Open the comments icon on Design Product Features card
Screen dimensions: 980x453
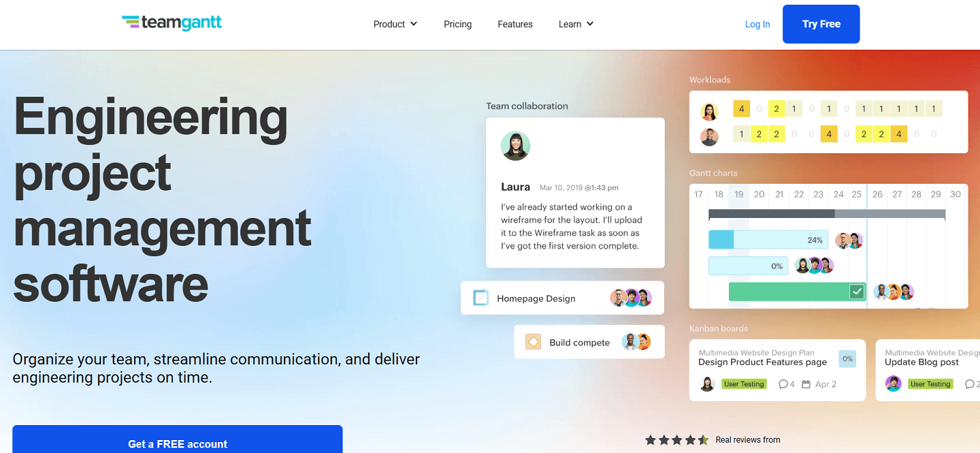click(x=783, y=384)
